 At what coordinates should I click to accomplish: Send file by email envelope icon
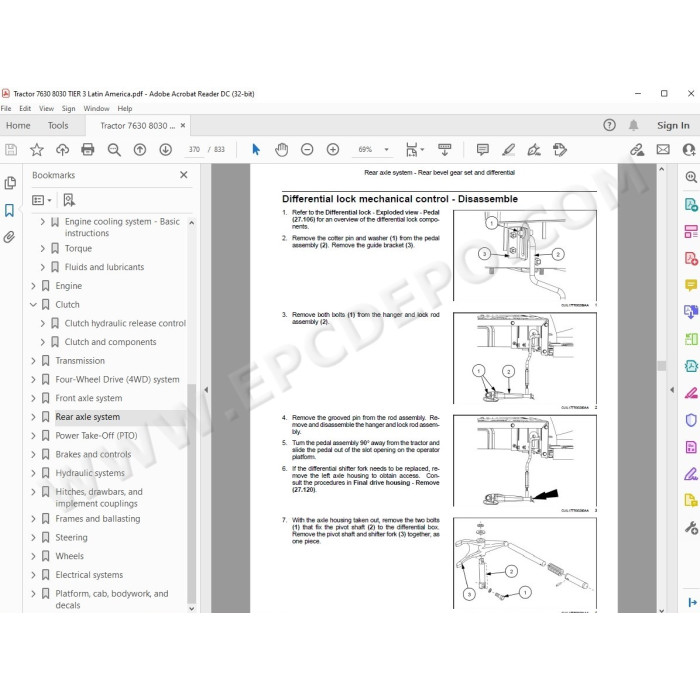(x=663, y=150)
